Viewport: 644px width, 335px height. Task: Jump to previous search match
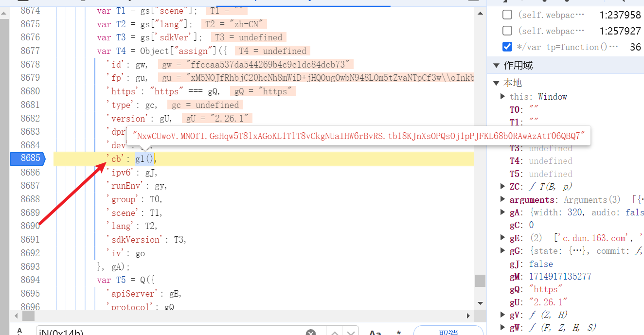[335, 333]
